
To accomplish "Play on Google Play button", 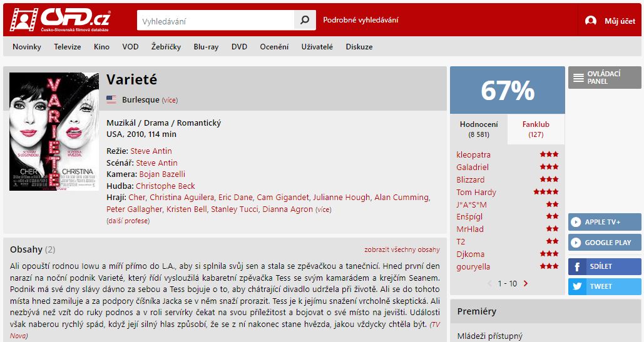I will pyautogui.click(x=605, y=243).
